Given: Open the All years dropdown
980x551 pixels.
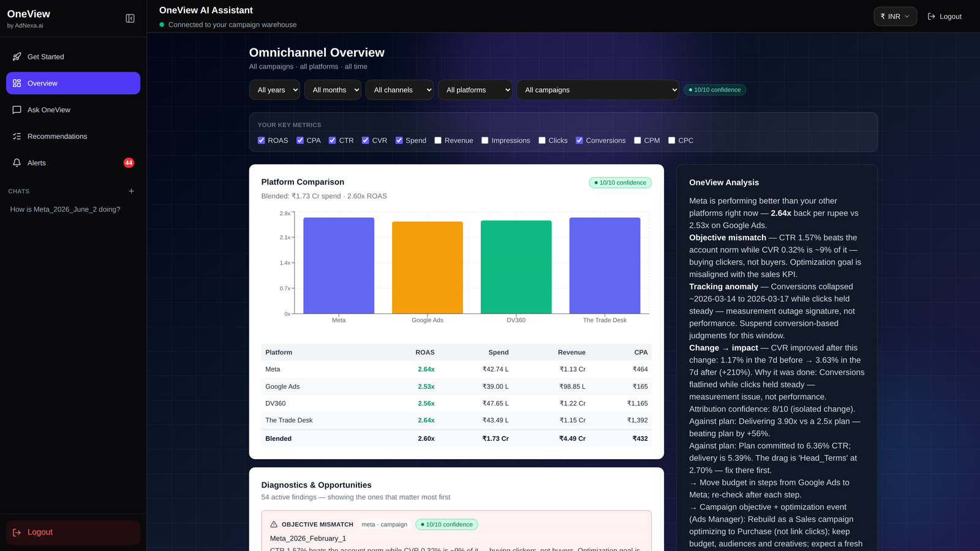Looking at the screenshot, I should coord(274,90).
